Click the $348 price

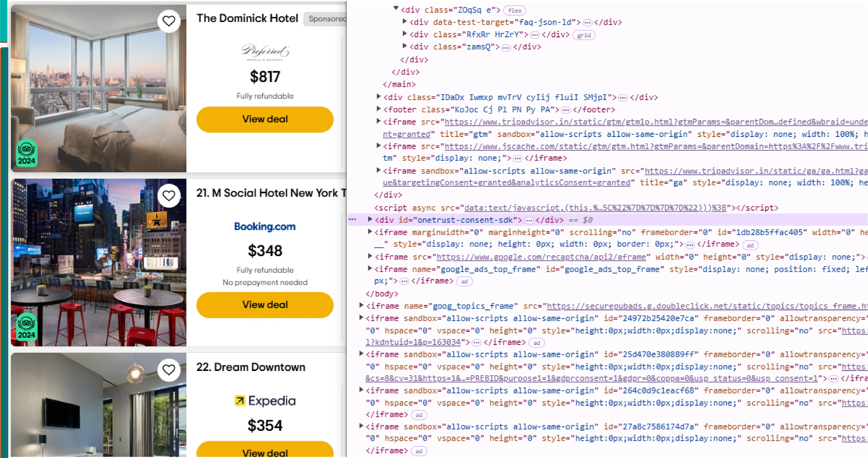265,251
